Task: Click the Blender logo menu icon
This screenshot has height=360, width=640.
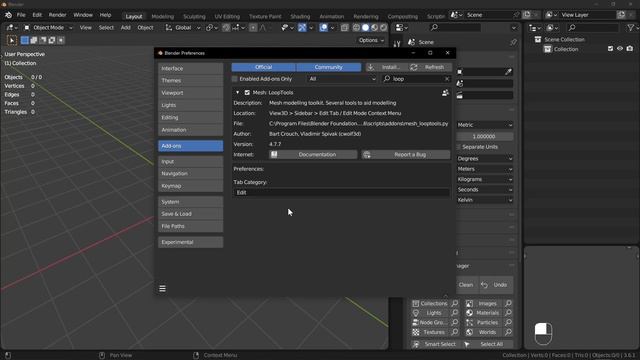Action: pos(8,15)
